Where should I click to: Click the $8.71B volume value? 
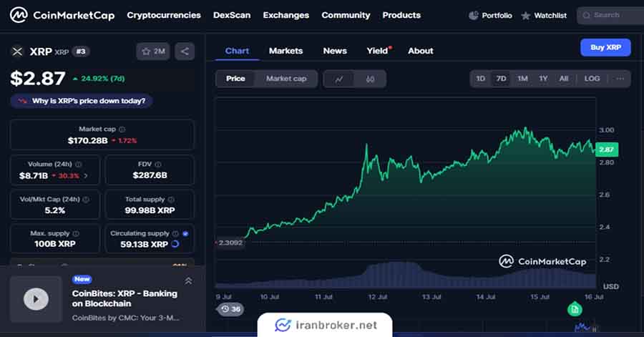[33, 176]
